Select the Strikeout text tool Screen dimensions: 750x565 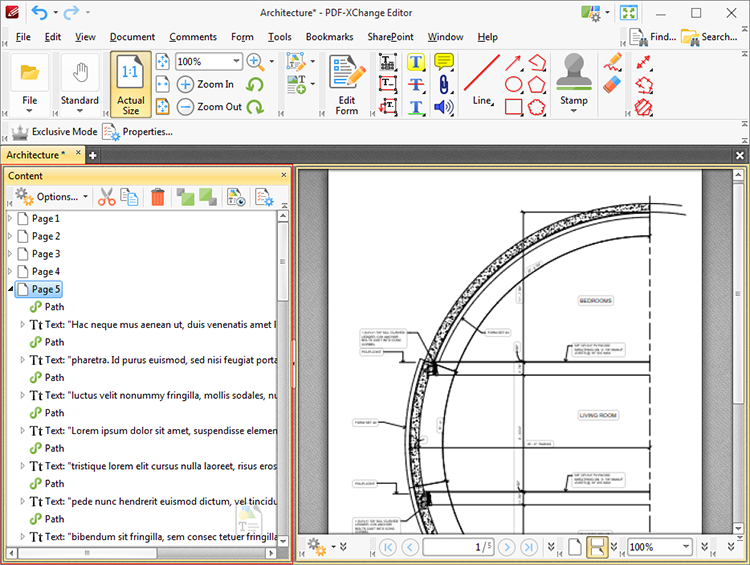click(x=416, y=85)
